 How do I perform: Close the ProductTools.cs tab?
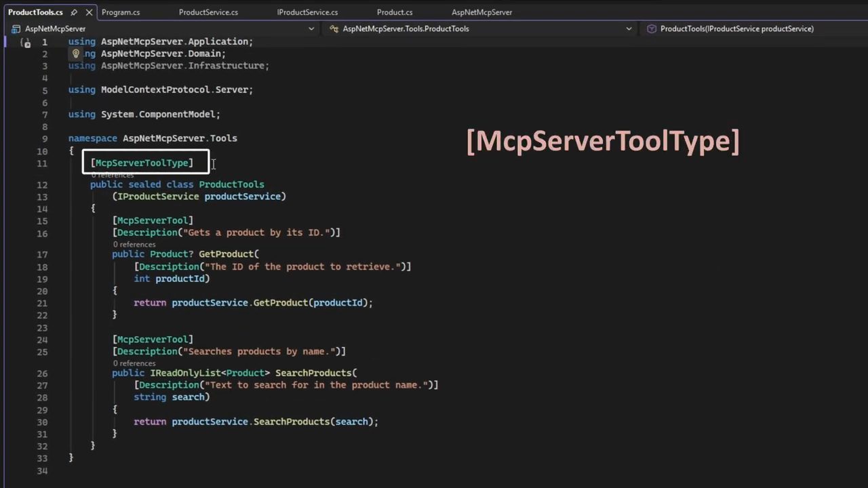pos(89,12)
